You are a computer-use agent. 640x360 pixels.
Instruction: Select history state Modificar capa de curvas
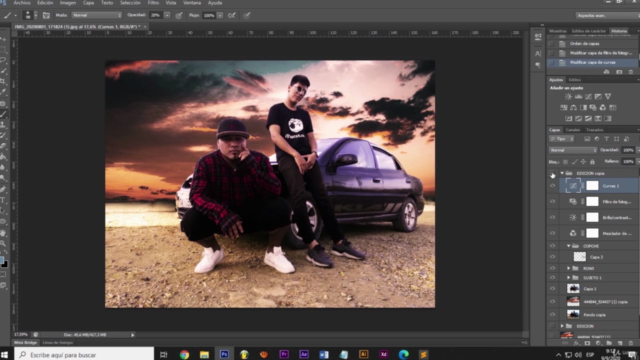click(593, 62)
